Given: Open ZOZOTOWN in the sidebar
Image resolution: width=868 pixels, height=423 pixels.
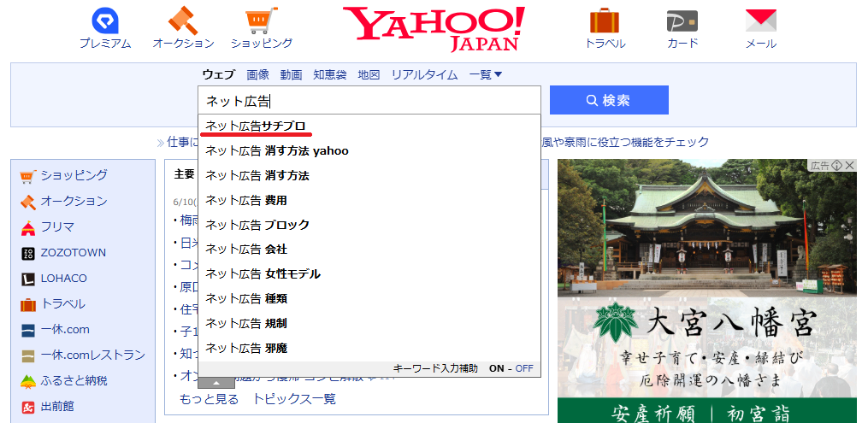Looking at the screenshot, I should pos(63,253).
